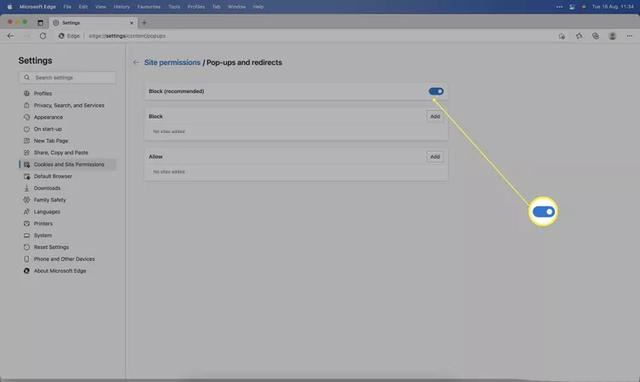
Task: Select Cookies and Site Permissions
Action: coord(67,164)
